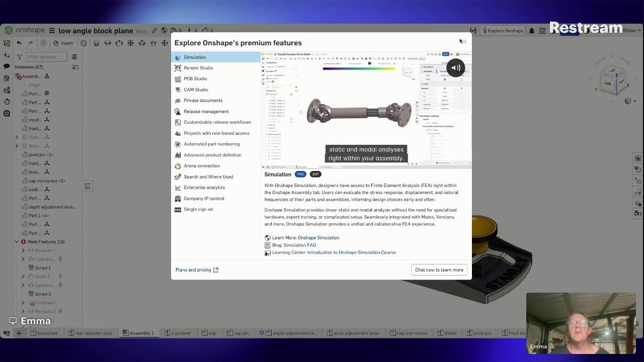Click the Redo arrow in toolbar
The height and width of the screenshot is (362, 644).
(31, 43)
